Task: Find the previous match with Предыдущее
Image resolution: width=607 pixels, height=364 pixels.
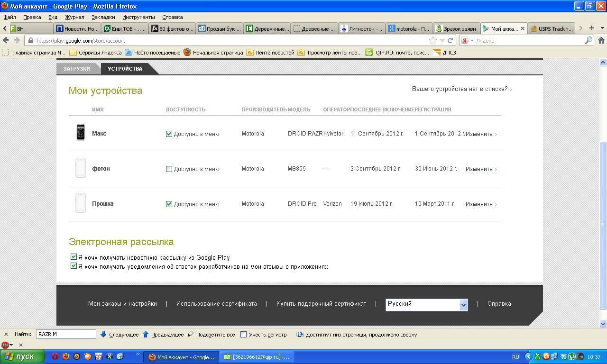Action: pyautogui.click(x=163, y=334)
